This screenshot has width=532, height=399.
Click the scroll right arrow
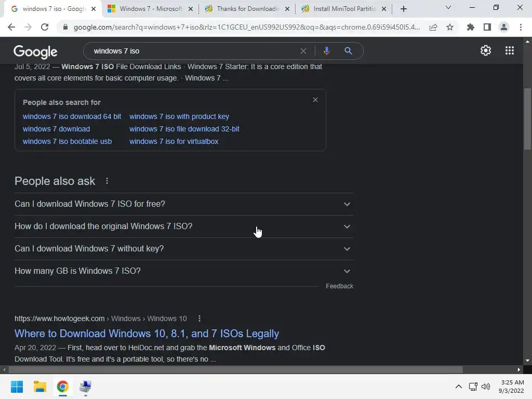click(x=519, y=369)
